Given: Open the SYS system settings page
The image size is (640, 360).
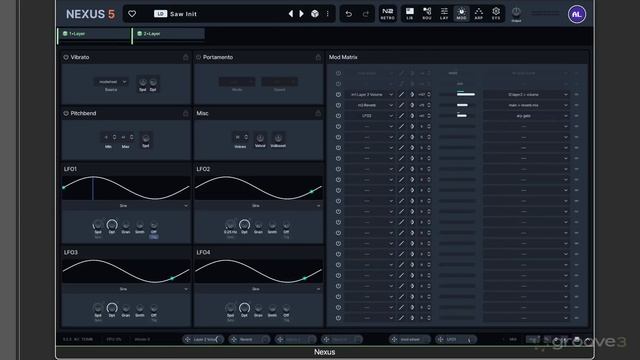Looking at the screenshot, I should [x=496, y=14].
